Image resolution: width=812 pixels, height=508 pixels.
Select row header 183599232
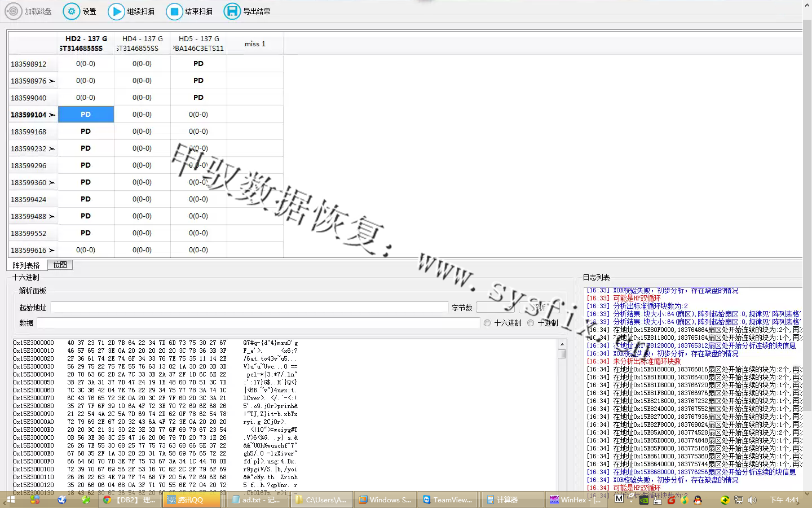click(33, 148)
